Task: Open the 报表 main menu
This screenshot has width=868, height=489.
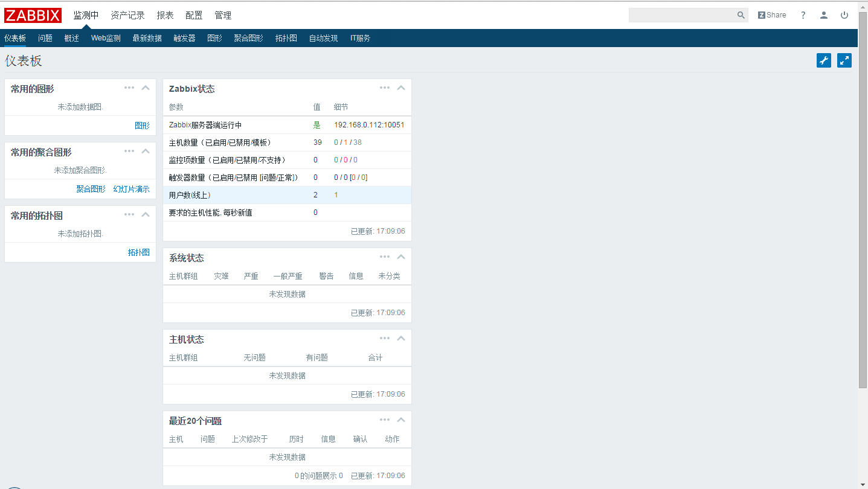Action: 165,15
